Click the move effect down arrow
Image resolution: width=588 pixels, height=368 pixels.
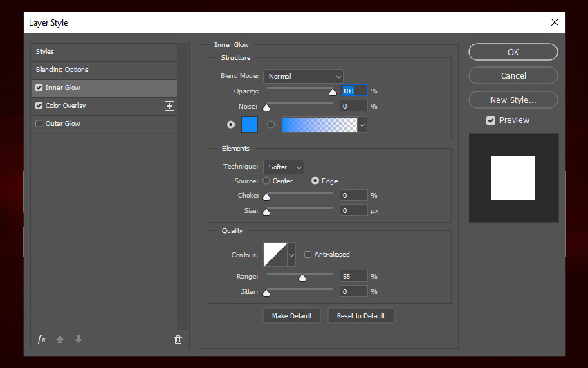(x=78, y=339)
